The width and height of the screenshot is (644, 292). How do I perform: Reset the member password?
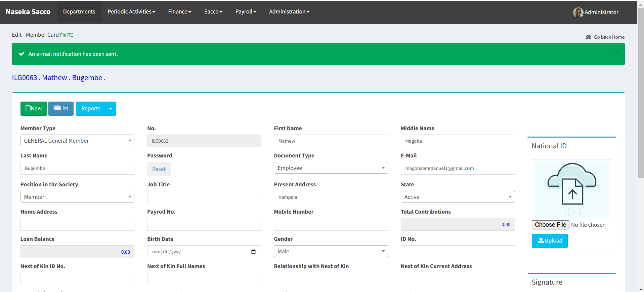point(159,169)
